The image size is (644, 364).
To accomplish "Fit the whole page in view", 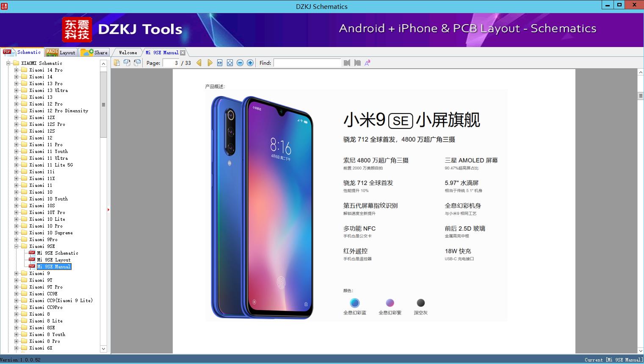I will (x=230, y=63).
